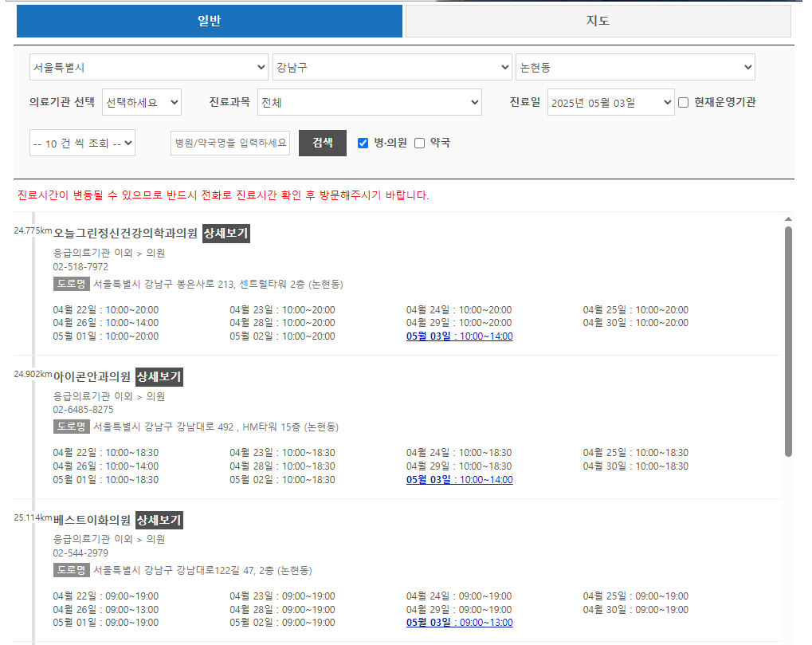The width and height of the screenshot is (812, 645).
Task: Open 상세보기 for 오늘그린정신건강의학과의원
Action: pos(226,234)
